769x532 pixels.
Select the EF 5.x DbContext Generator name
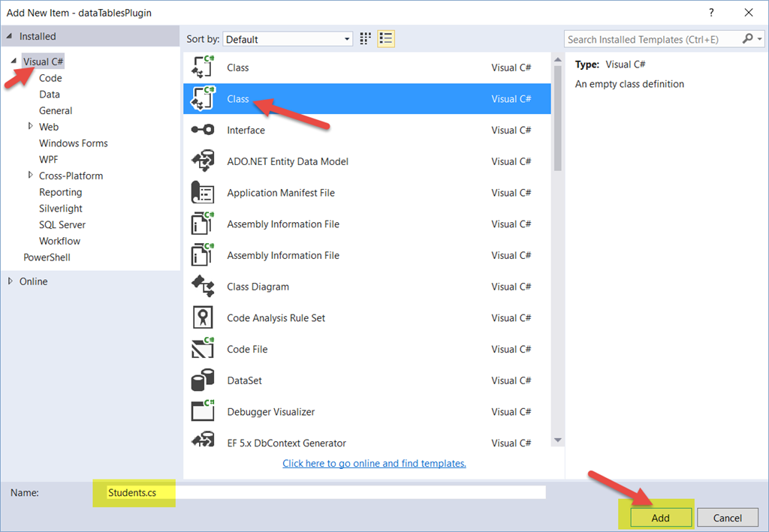point(286,443)
